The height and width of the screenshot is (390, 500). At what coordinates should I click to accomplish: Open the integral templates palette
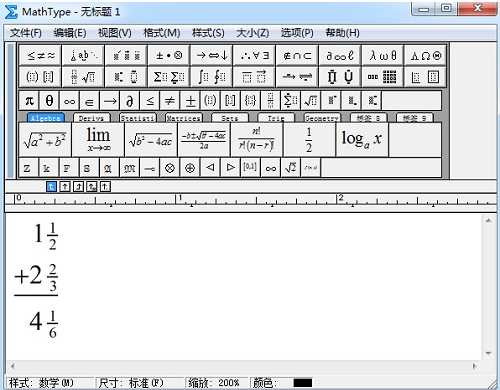pos(212,77)
